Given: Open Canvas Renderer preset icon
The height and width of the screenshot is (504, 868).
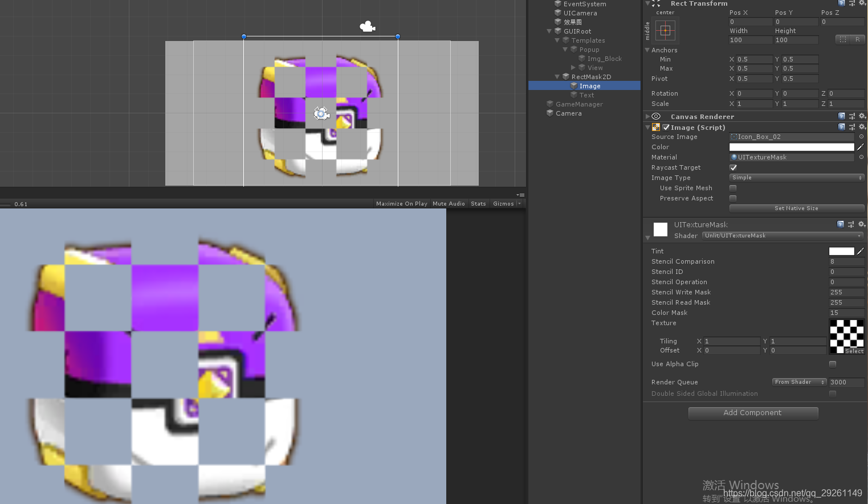Looking at the screenshot, I should pyautogui.click(x=852, y=116).
